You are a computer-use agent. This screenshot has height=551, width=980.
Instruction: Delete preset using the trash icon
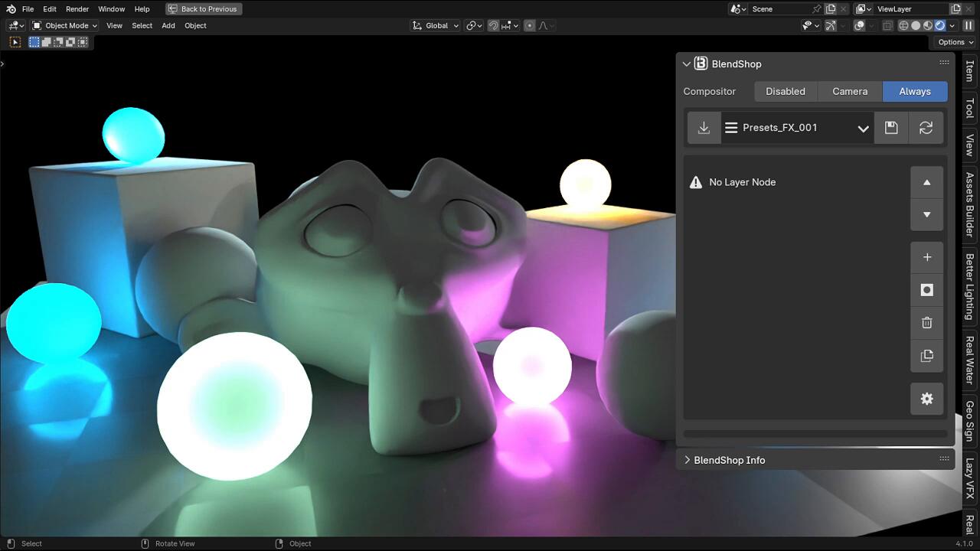(926, 322)
